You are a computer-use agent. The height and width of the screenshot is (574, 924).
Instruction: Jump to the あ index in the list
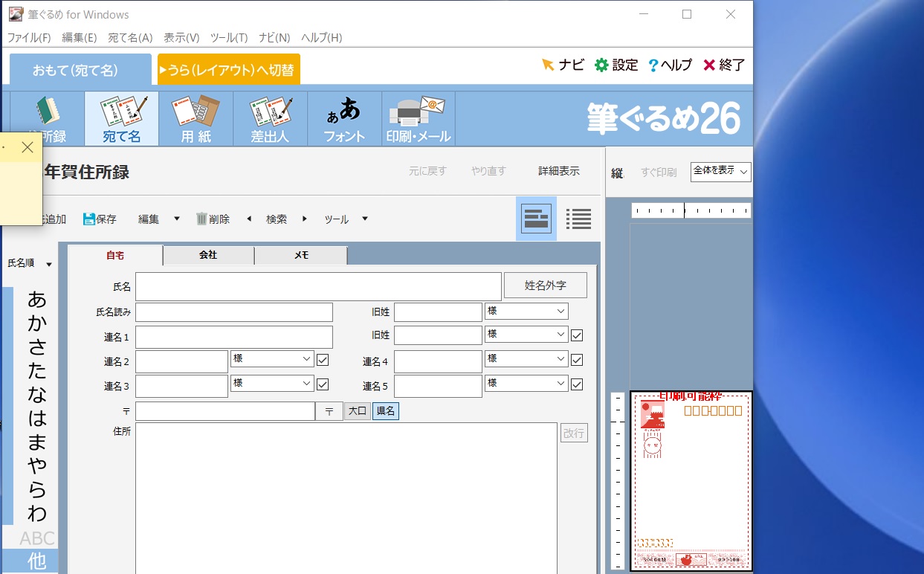[36, 300]
